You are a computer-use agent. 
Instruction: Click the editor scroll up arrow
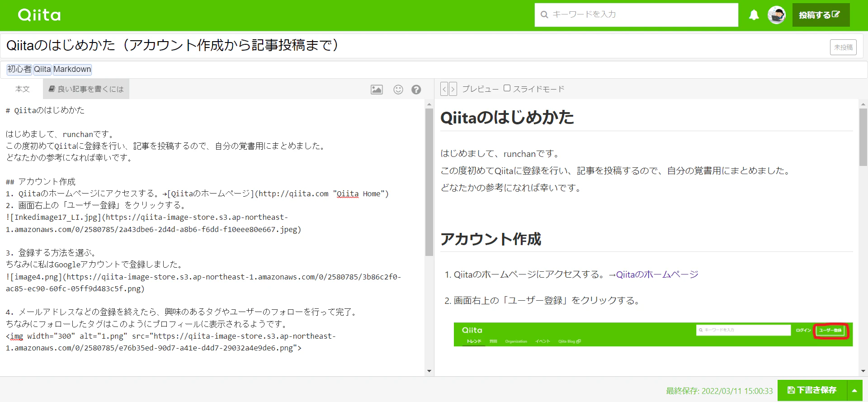pyautogui.click(x=429, y=104)
